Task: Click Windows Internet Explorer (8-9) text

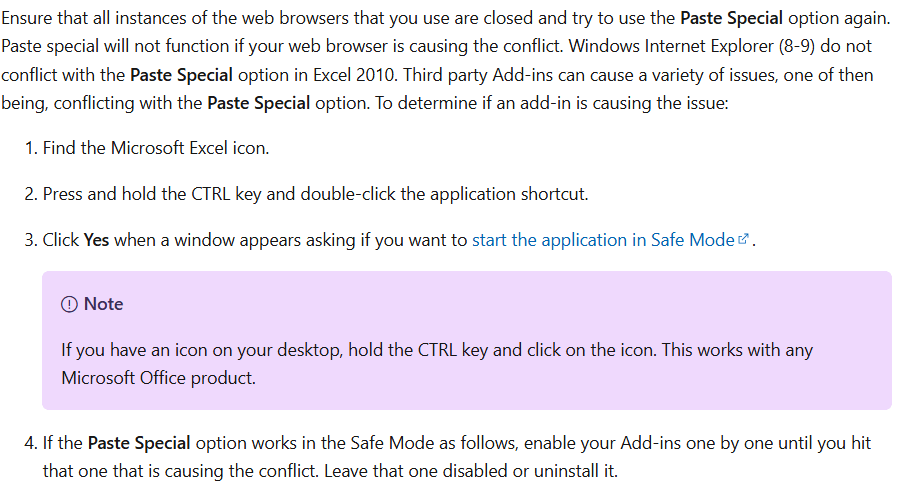Action: 692,46
